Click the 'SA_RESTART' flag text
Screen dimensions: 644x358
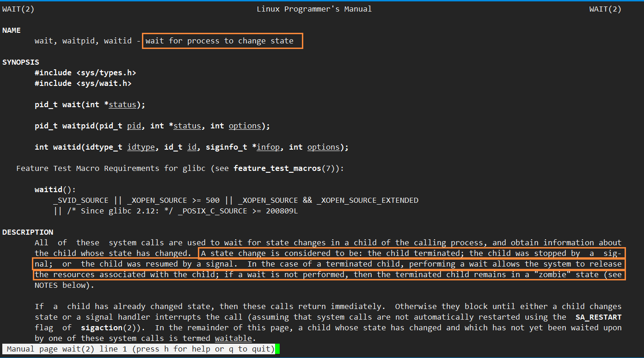pyautogui.click(x=599, y=317)
